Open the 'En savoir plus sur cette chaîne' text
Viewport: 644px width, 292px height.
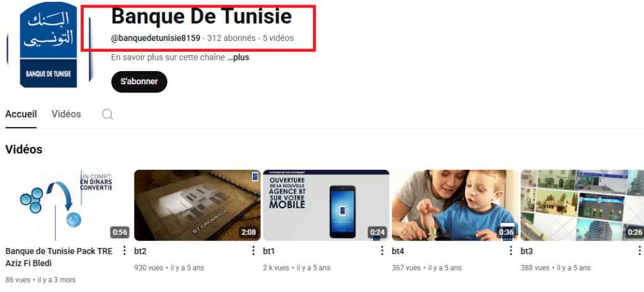point(168,57)
